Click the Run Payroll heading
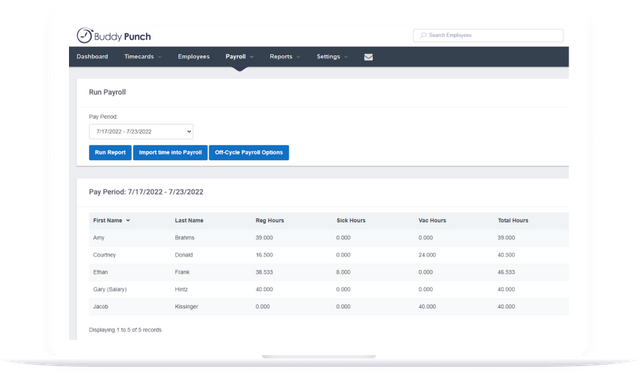This screenshot has height=380, width=640. pos(107,92)
